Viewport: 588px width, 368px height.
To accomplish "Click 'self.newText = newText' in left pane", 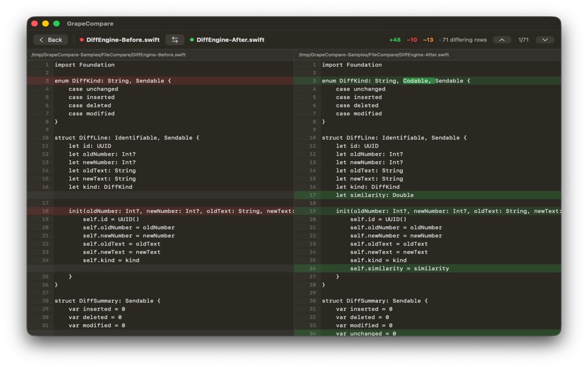I will point(121,252).
